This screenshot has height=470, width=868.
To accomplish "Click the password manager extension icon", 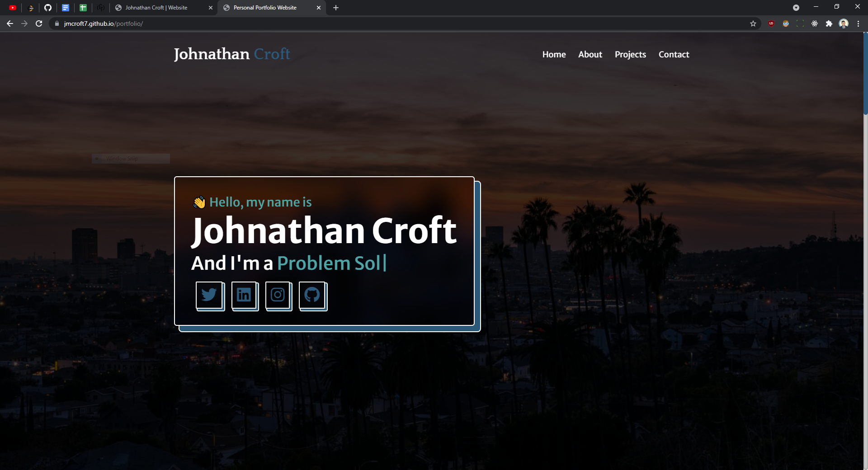I will (x=786, y=23).
